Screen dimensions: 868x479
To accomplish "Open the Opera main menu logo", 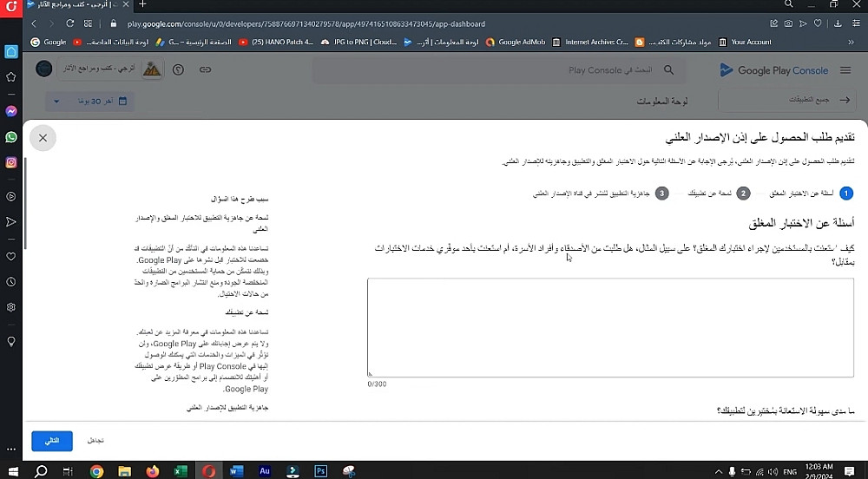I will 11,9.
